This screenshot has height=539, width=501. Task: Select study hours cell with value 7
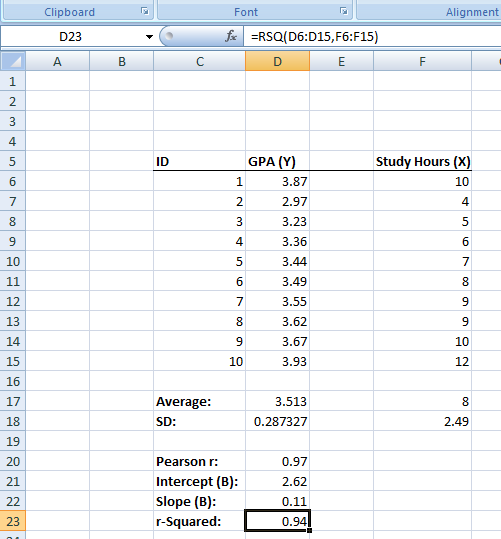pyautogui.click(x=422, y=261)
